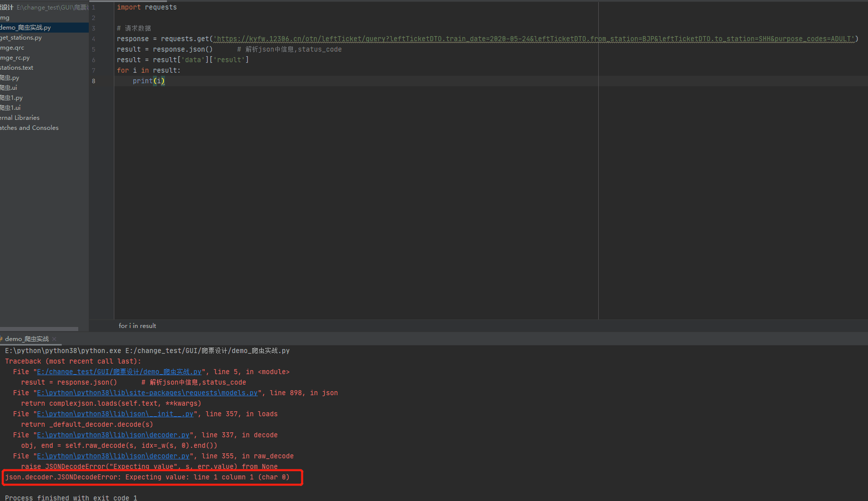Open decoder.py link at line 337
The width and height of the screenshot is (868, 501).
113,435
